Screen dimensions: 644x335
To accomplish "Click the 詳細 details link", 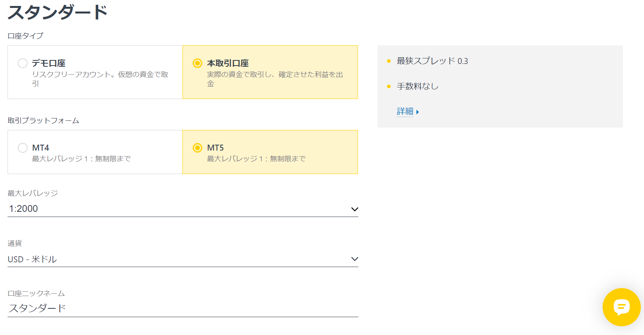I will (405, 111).
